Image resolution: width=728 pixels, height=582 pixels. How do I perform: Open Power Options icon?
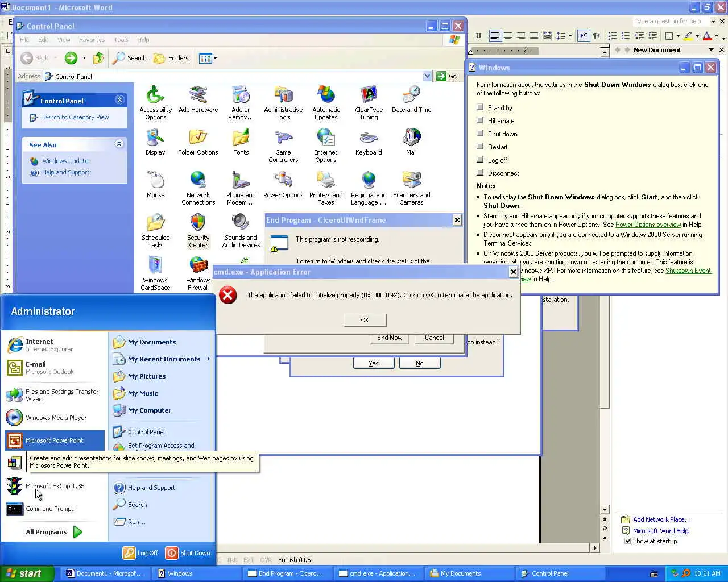click(283, 185)
